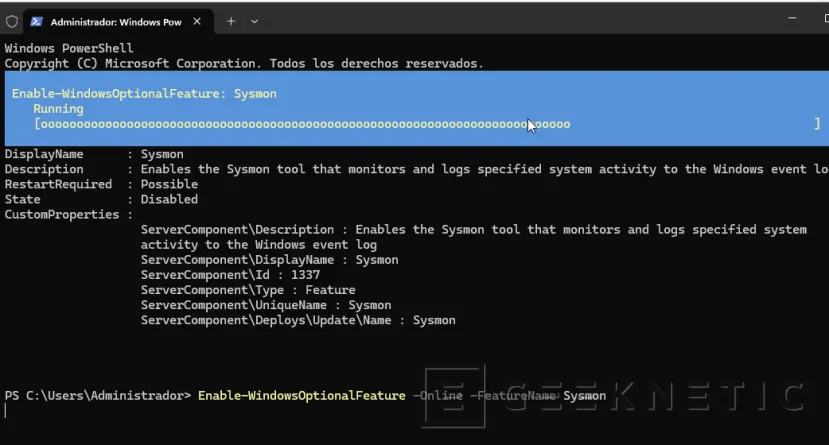Click the shield icon in the title bar

click(x=12, y=22)
